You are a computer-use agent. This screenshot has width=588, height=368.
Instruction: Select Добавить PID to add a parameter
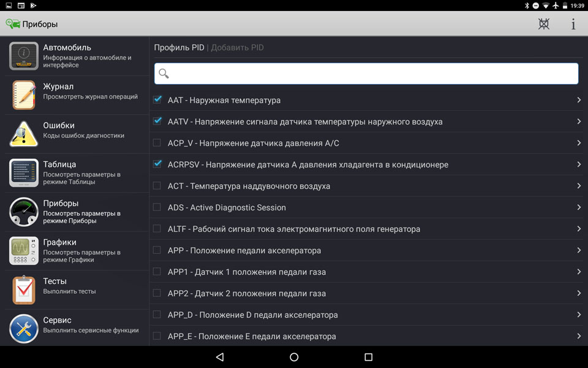236,47
